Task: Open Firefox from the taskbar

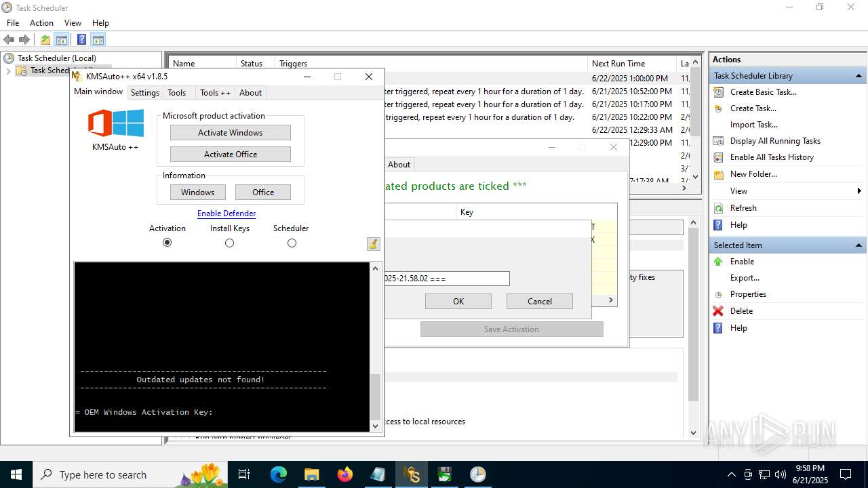Action: (x=345, y=474)
